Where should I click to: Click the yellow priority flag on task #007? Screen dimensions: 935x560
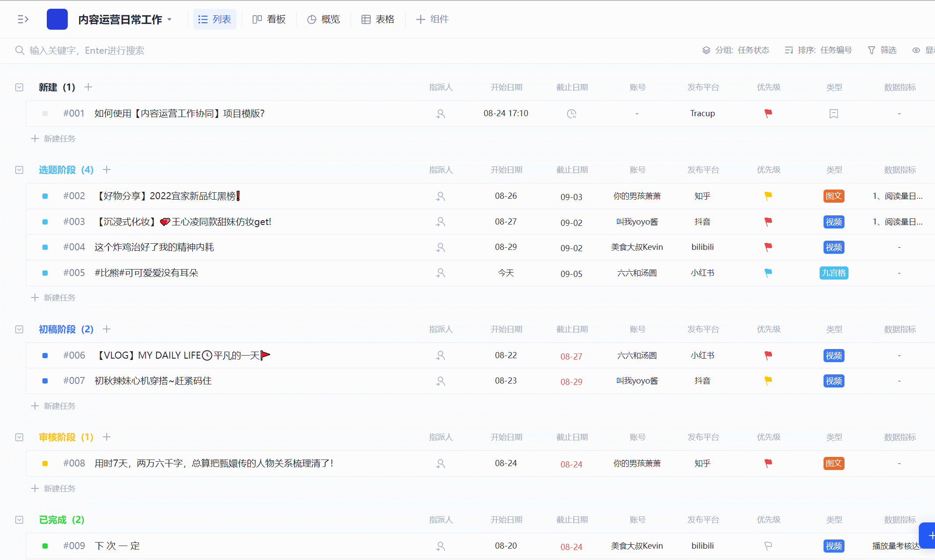pos(768,381)
